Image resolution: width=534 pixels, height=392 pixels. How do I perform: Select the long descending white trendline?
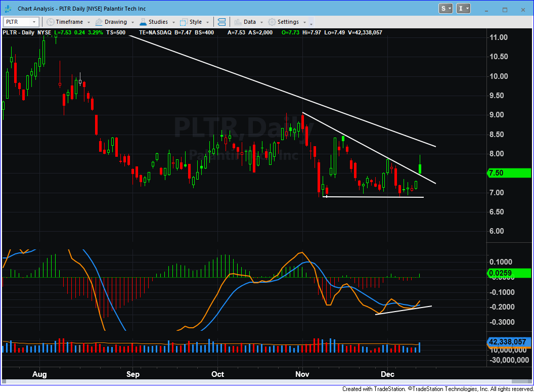[283, 91]
